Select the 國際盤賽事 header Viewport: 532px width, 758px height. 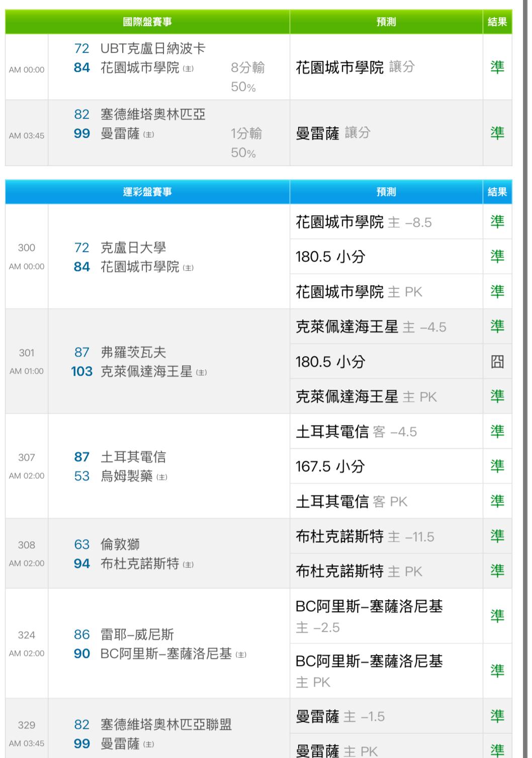pos(147,22)
